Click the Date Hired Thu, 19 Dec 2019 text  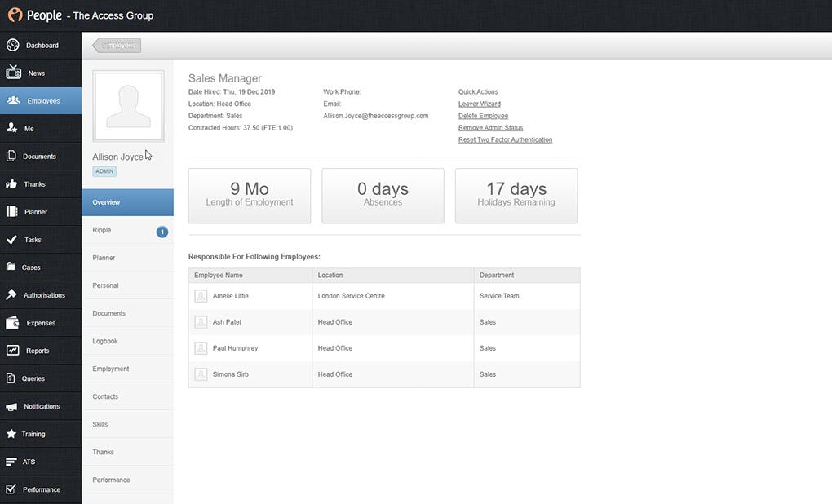232,92
